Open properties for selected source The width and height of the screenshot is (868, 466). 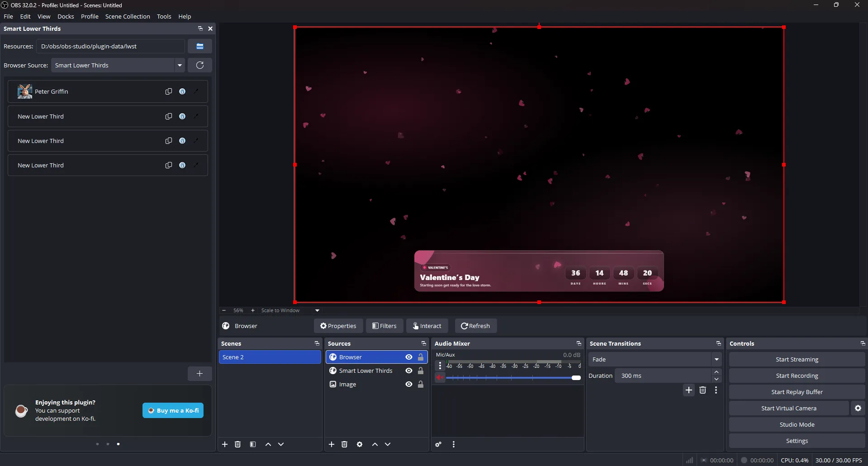pyautogui.click(x=359, y=444)
